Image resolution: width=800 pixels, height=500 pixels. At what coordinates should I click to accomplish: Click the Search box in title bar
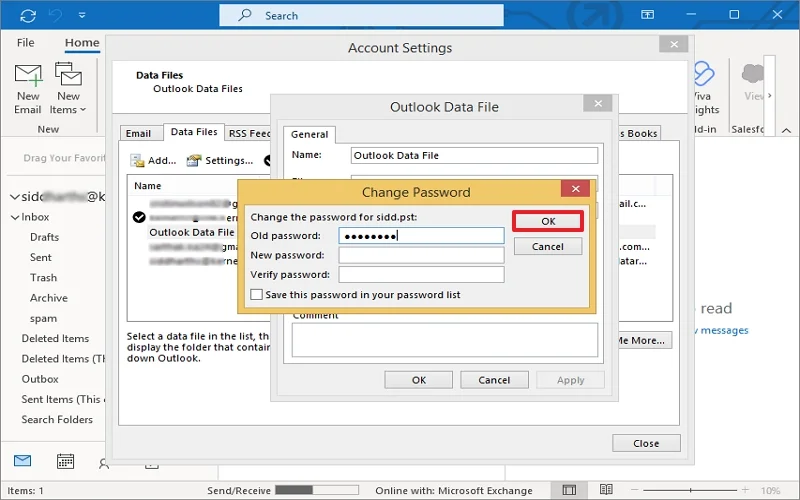pos(361,15)
